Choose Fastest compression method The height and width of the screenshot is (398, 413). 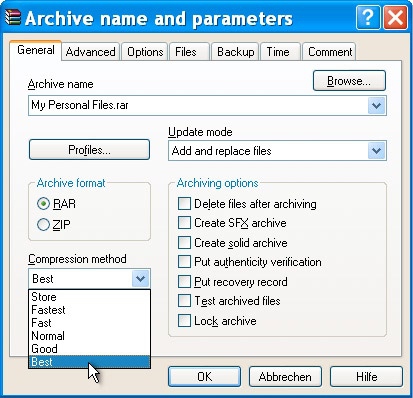(89, 310)
